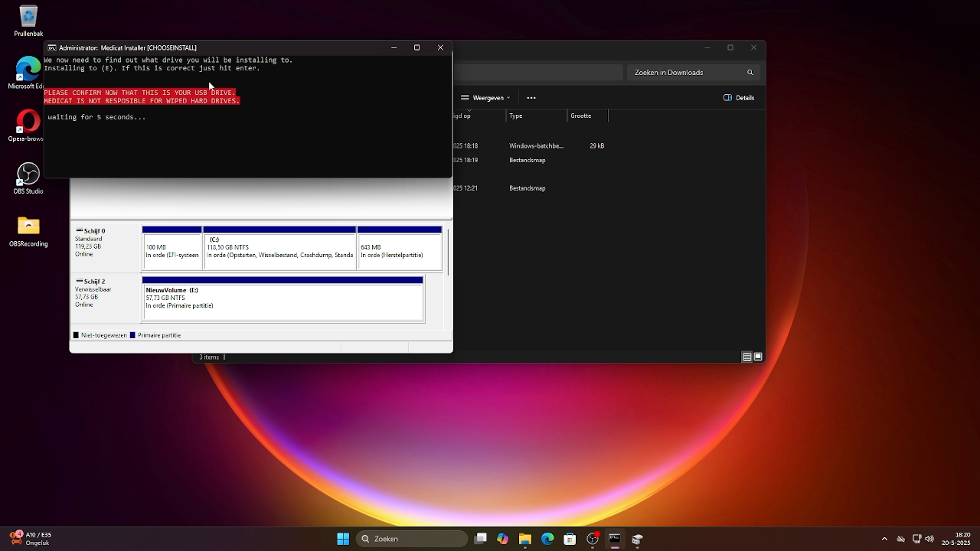Open the Weergeven view dropdown
The width and height of the screenshot is (980, 551).
(x=485, y=98)
